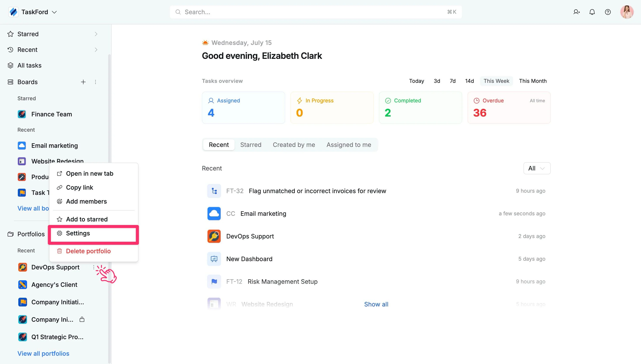Click the FT-12 flag icon
The image size is (641, 364).
214,282
